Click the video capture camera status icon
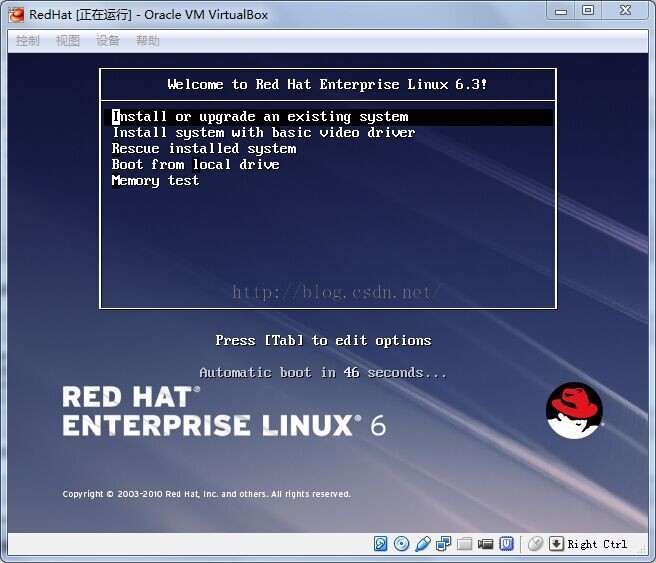Screen dimensions: 656x563 coord(485,544)
